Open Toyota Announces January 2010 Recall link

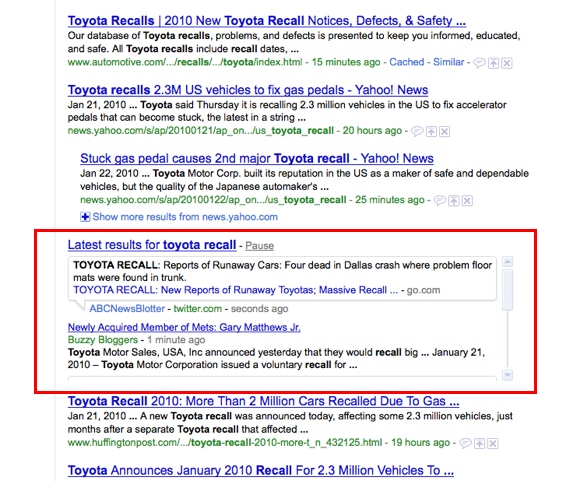click(x=260, y=470)
